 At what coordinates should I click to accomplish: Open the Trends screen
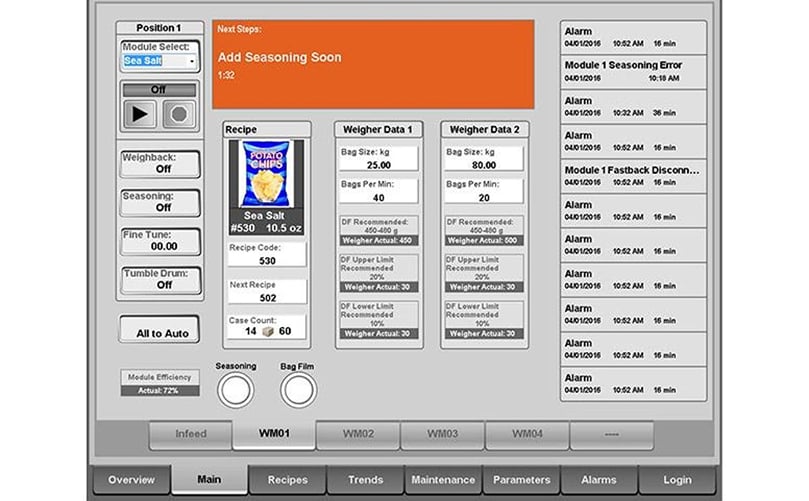365,480
